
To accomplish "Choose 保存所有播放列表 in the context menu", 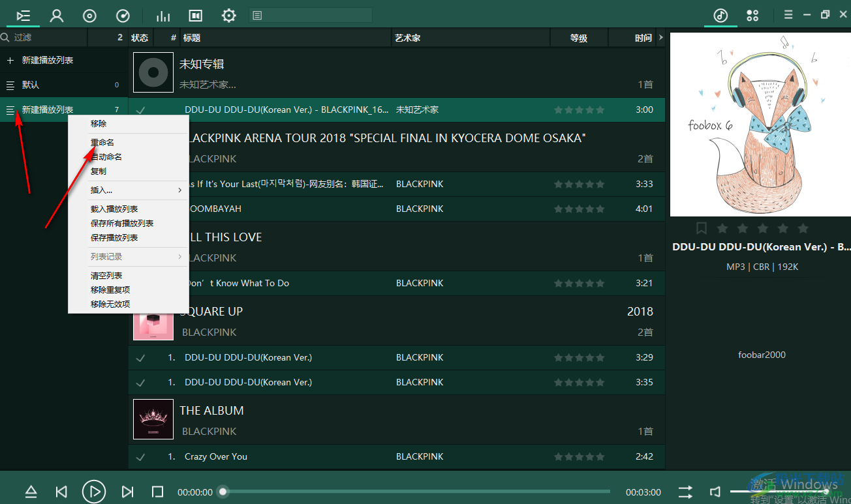I will (122, 223).
